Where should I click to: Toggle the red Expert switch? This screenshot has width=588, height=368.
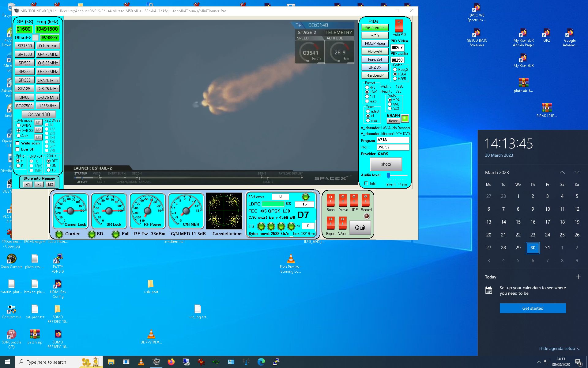(330, 223)
